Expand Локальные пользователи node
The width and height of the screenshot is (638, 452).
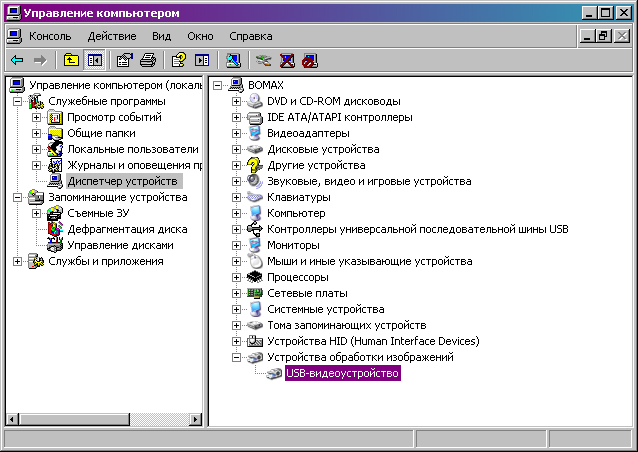(36, 149)
